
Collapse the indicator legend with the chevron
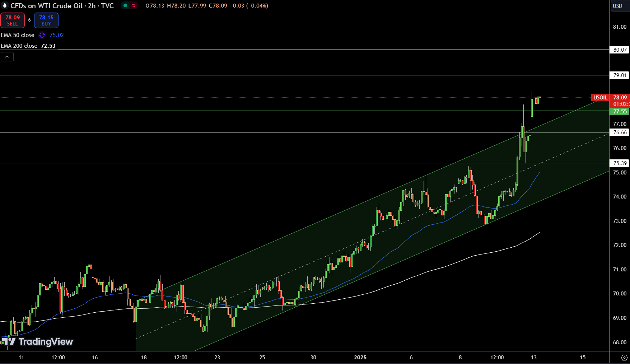point(7,57)
